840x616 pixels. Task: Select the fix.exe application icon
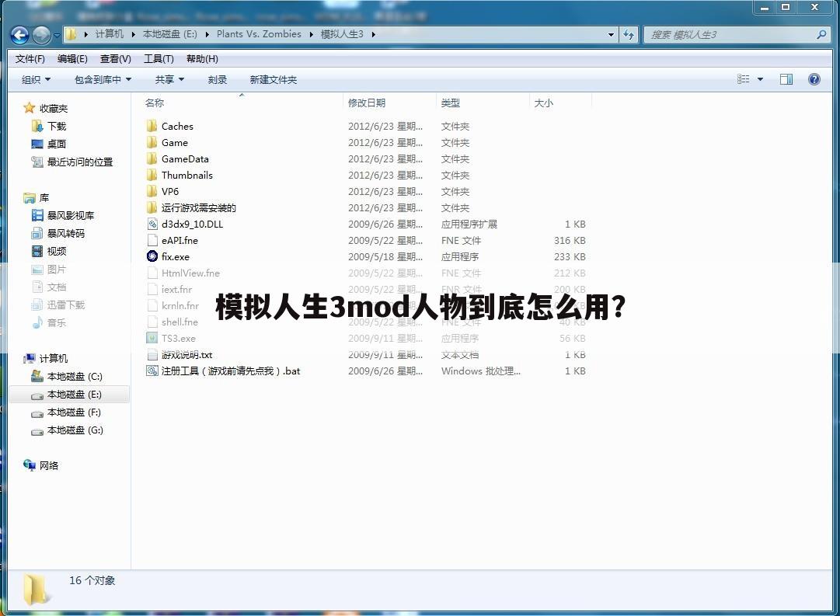[152, 256]
